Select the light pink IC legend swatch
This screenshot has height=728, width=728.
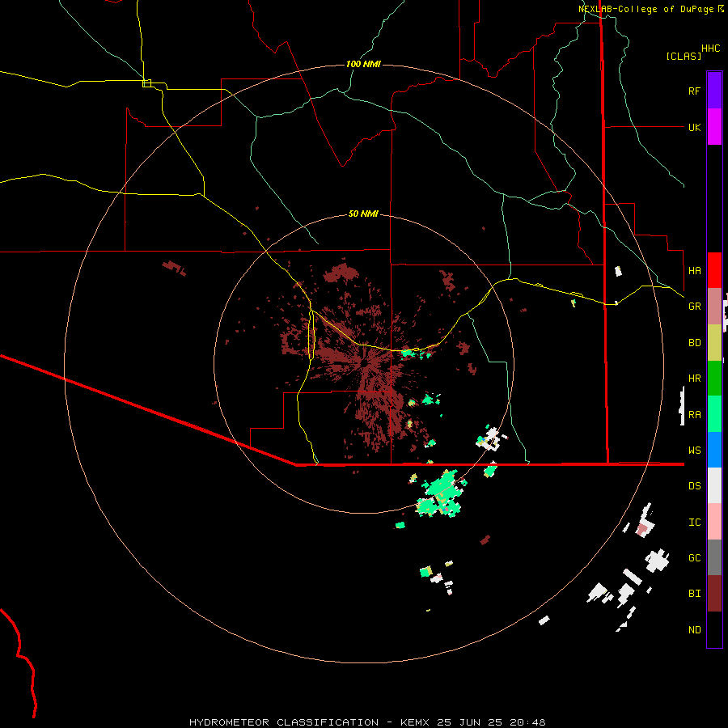tap(714, 522)
